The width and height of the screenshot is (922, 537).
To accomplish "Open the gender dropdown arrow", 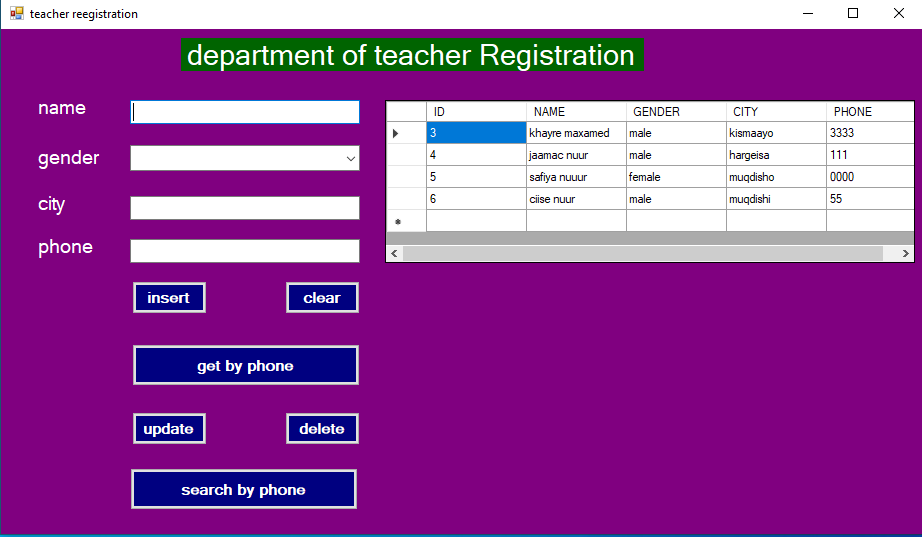I will coord(350,158).
